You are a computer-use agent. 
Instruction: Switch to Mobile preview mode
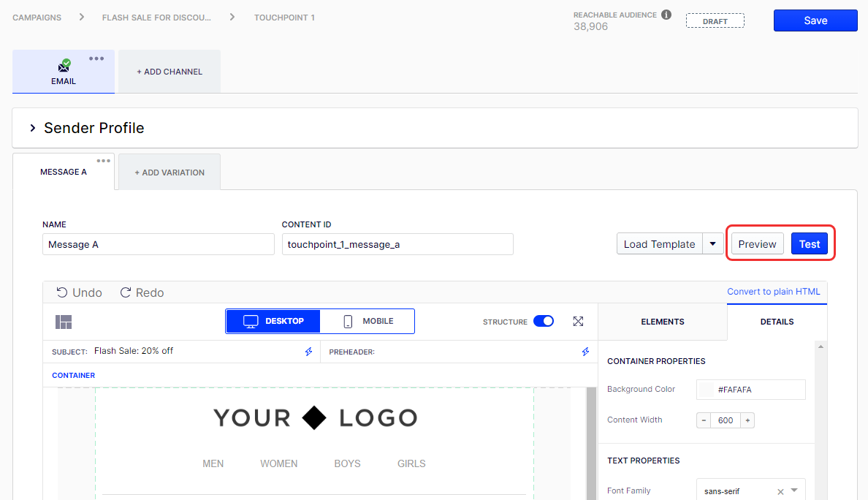pos(368,322)
